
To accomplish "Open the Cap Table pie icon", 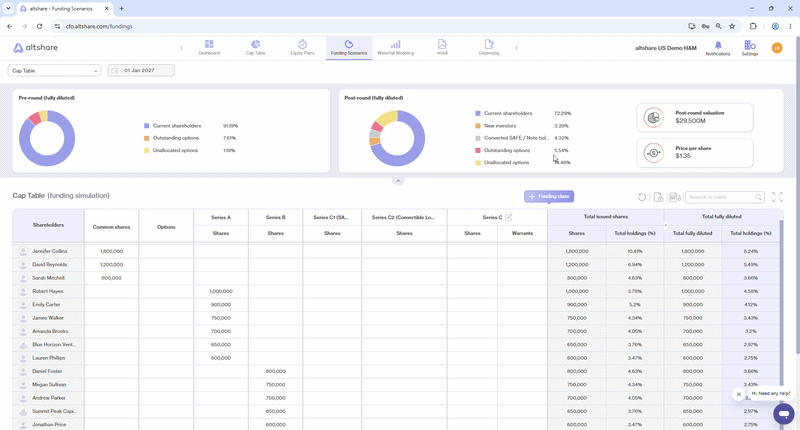I will (x=256, y=44).
